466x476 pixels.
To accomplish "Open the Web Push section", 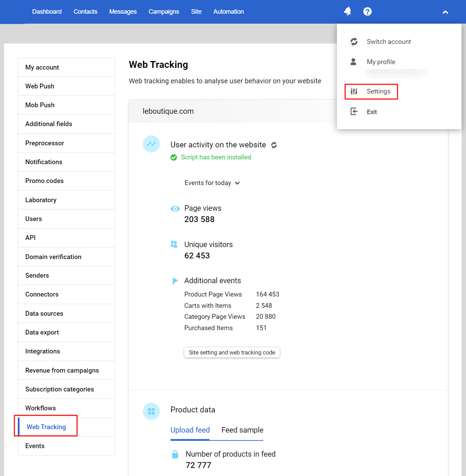I will [66, 86].
